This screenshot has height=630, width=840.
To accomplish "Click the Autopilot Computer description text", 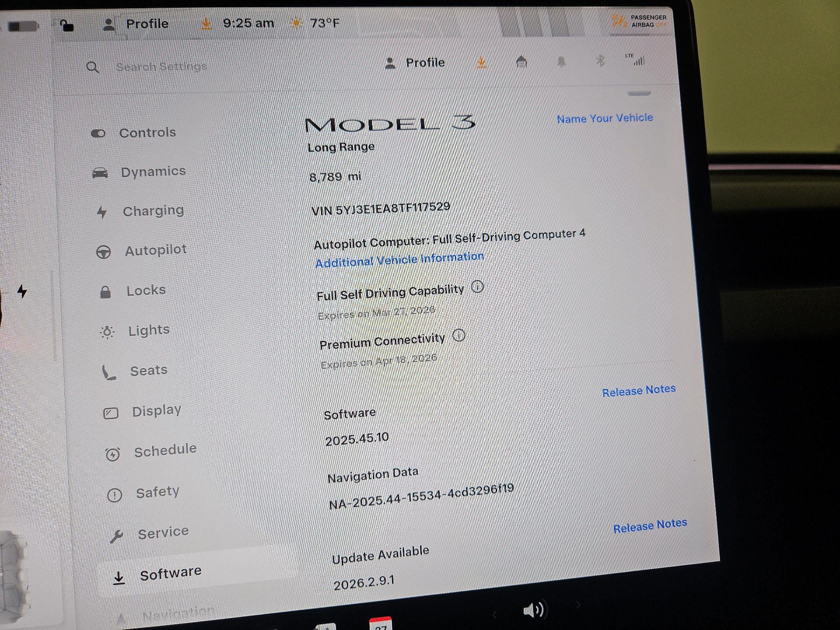I will tap(450, 238).
